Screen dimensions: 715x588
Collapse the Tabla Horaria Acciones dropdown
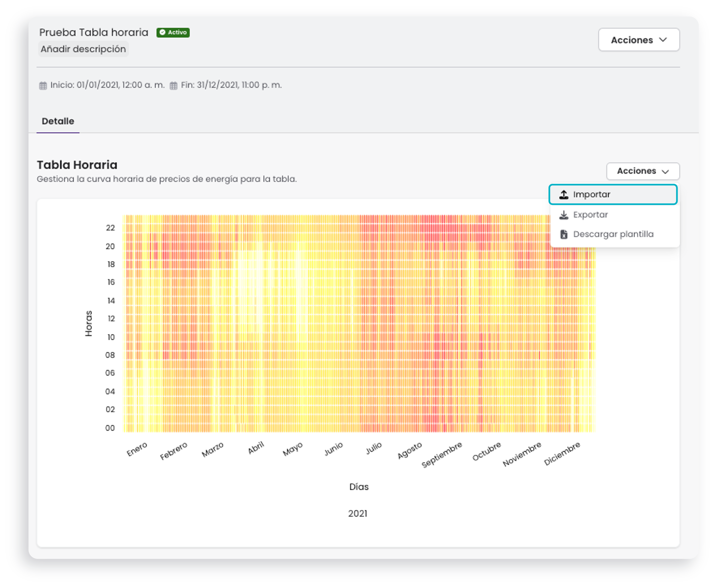click(x=643, y=171)
